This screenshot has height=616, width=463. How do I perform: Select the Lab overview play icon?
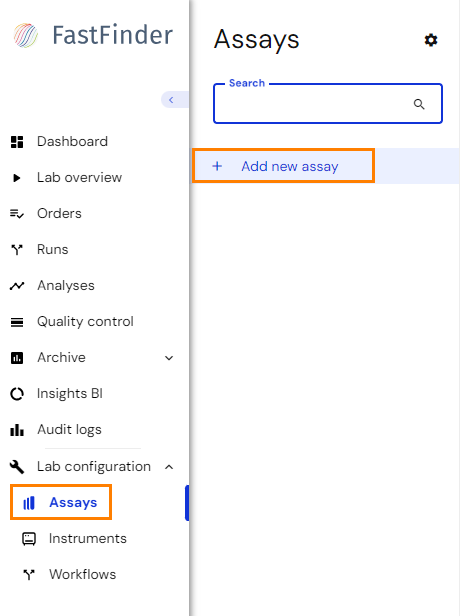click(16, 178)
